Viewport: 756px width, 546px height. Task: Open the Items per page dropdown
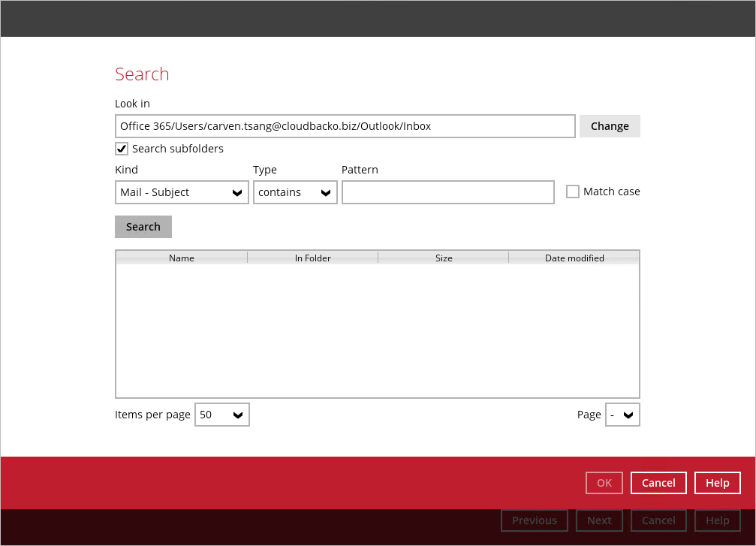(222, 415)
